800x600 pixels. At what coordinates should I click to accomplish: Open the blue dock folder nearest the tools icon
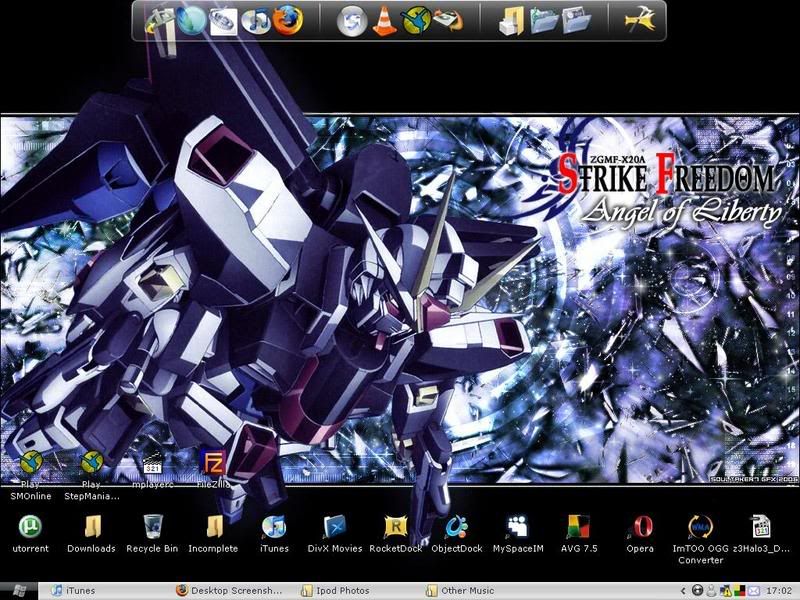coord(577,21)
